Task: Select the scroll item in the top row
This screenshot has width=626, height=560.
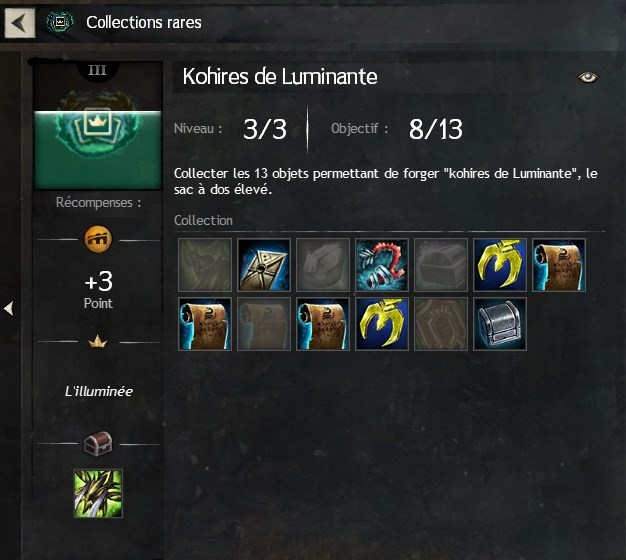Action: coord(559,265)
